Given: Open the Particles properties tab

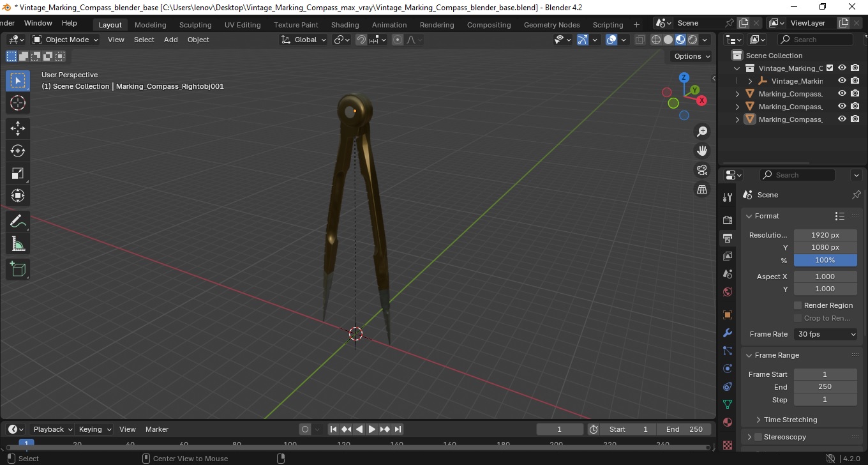Looking at the screenshot, I should point(727,351).
